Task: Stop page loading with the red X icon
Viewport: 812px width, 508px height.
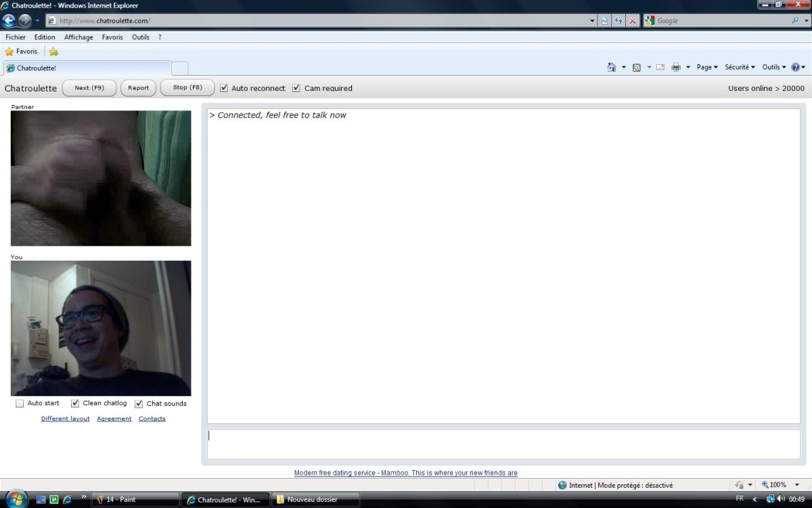Action: (x=633, y=21)
